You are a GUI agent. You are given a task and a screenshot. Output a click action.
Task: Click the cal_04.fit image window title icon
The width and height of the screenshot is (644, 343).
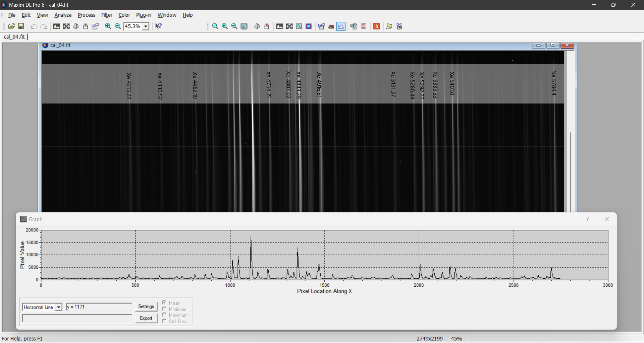45,45
